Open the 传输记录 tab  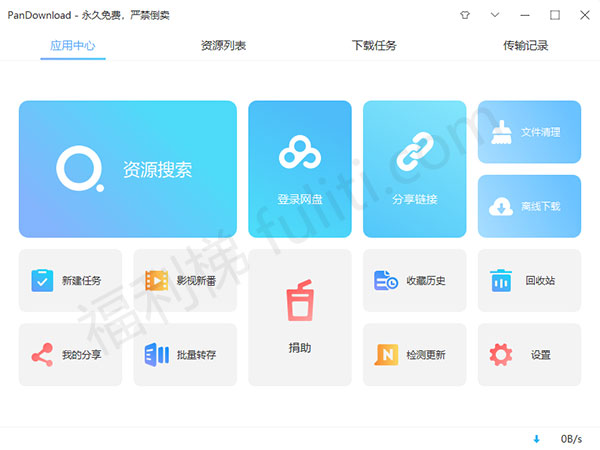(x=525, y=46)
